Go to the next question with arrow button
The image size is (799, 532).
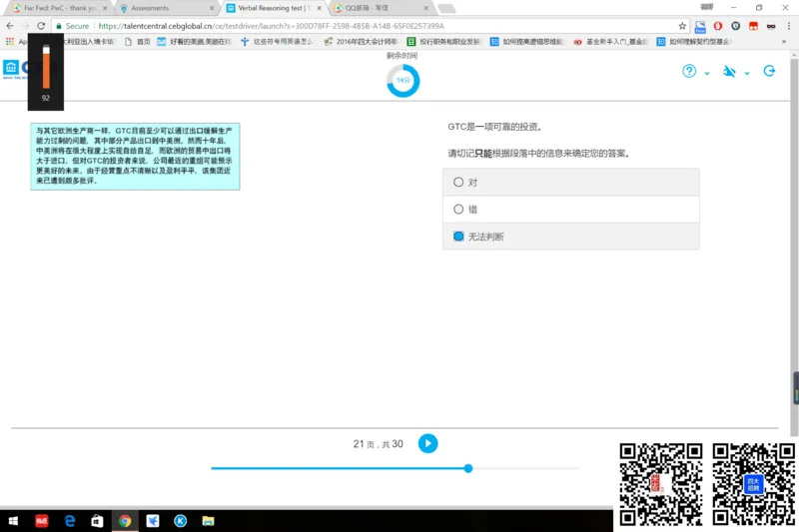[x=427, y=443]
